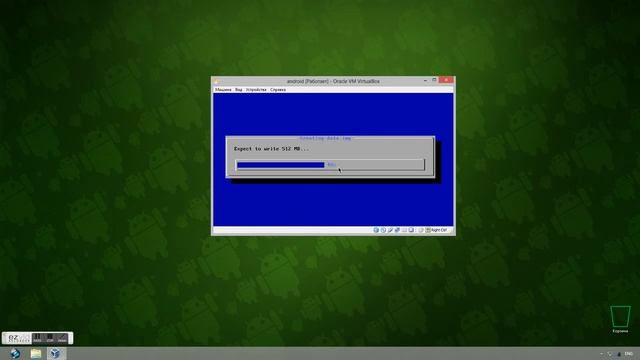Viewport: 640px width, 360px height.
Task: Click the pencil draw button in recording widget
Action: pyautogui.click(x=62, y=338)
